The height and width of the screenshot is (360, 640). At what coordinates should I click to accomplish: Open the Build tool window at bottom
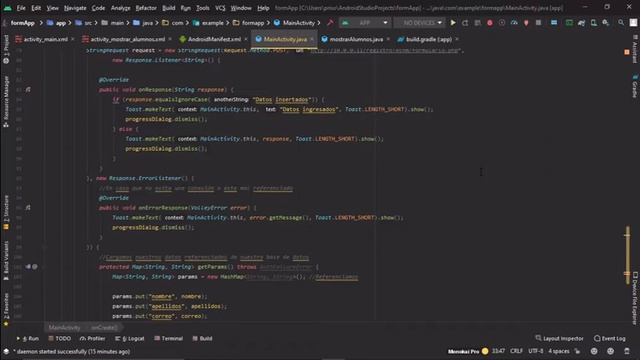pyautogui.click(x=202, y=338)
